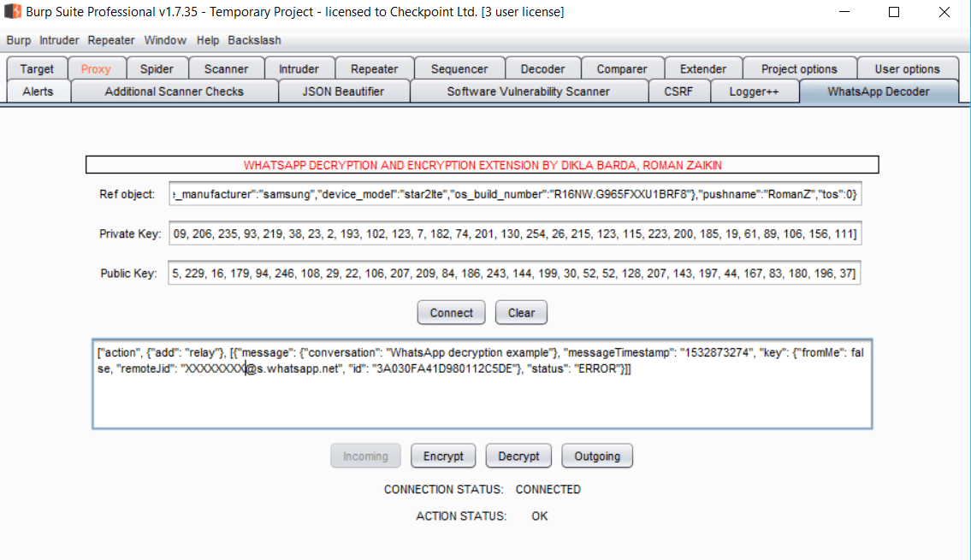Switch to the Spider tab
971x560 pixels.
(157, 68)
